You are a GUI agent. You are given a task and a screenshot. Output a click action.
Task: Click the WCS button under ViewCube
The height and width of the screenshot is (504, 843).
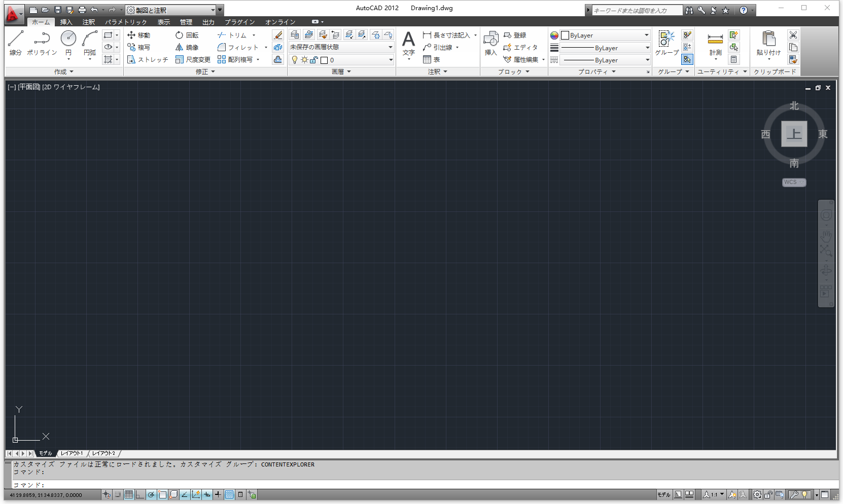(x=794, y=182)
